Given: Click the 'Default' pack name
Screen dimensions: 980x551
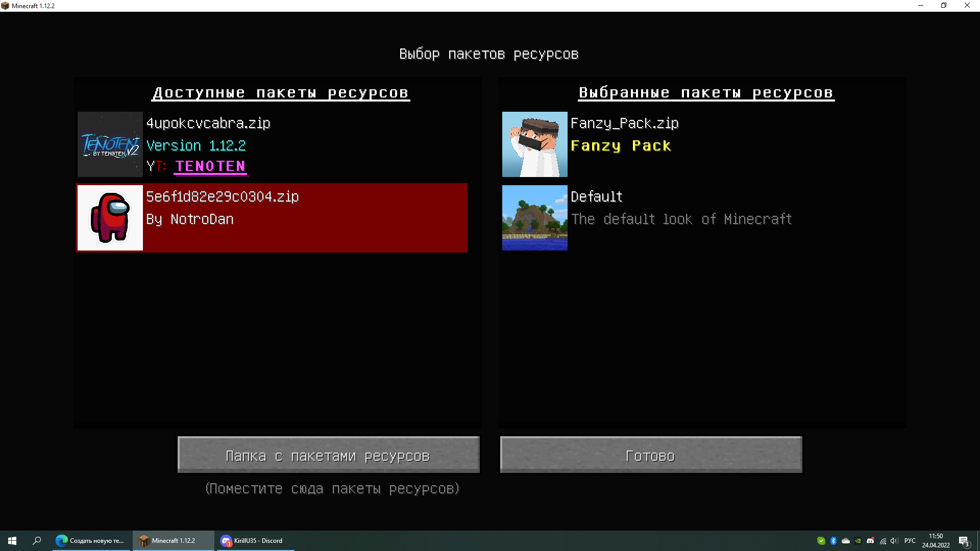Looking at the screenshot, I should tap(597, 197).
